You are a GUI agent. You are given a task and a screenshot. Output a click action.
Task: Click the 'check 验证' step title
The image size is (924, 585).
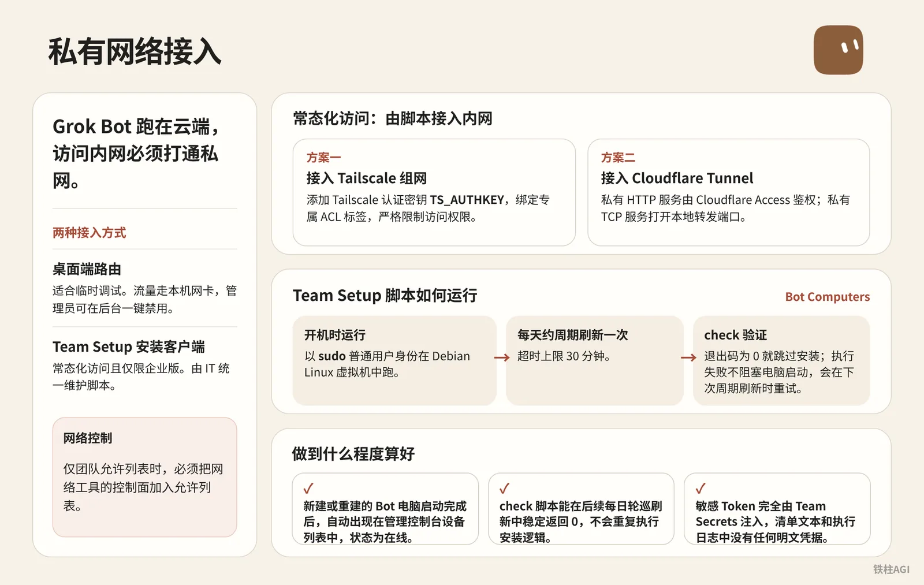click(735, 335)
